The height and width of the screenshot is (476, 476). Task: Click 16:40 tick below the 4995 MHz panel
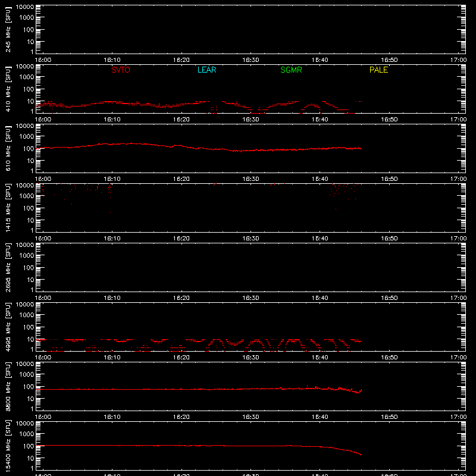(x=320, y=358)
